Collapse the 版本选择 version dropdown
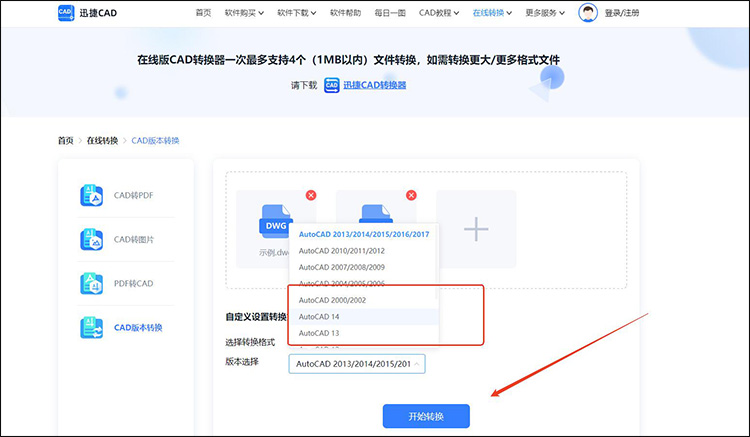 point(357,364)
